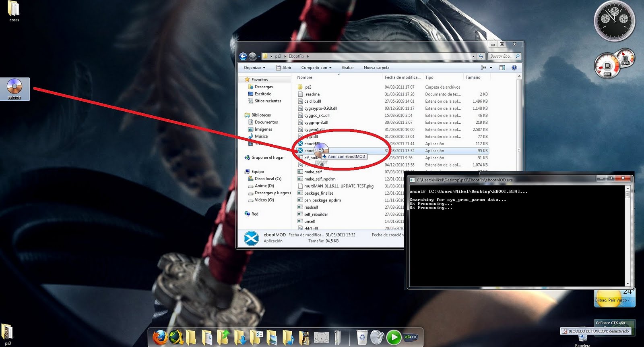Click the analog clock gadget
Image resolution: width=644 pixels, height=347 pixels.
pos(615,21)
